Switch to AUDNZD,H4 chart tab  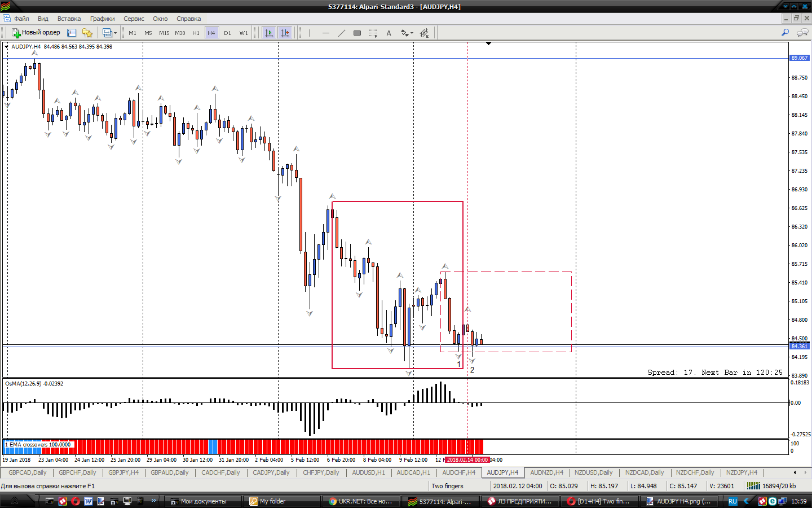point(546,472)
